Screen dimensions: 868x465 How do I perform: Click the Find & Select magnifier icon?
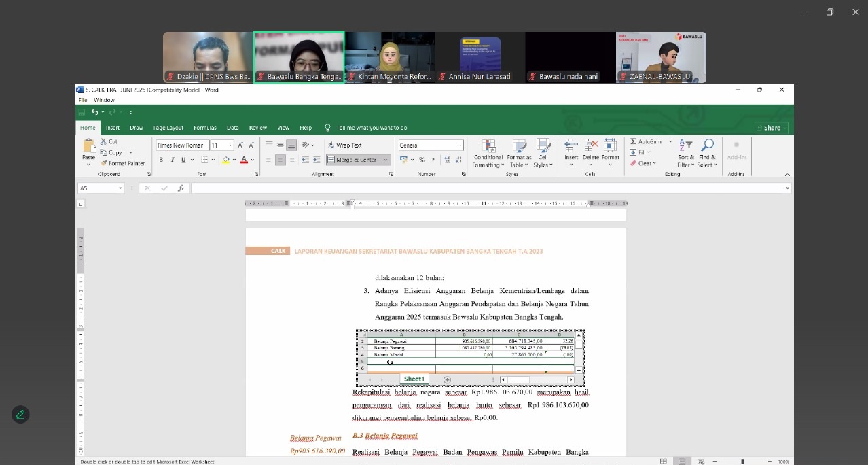pos(707,145)
